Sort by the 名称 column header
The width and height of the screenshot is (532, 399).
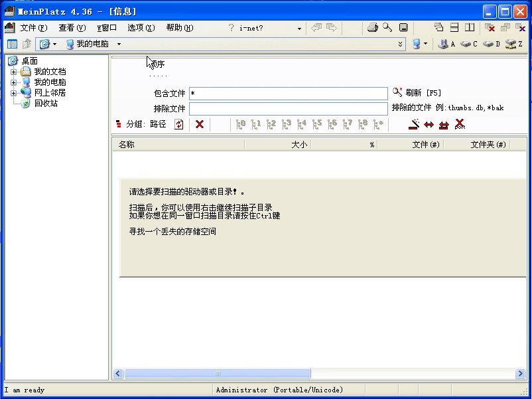178,145
